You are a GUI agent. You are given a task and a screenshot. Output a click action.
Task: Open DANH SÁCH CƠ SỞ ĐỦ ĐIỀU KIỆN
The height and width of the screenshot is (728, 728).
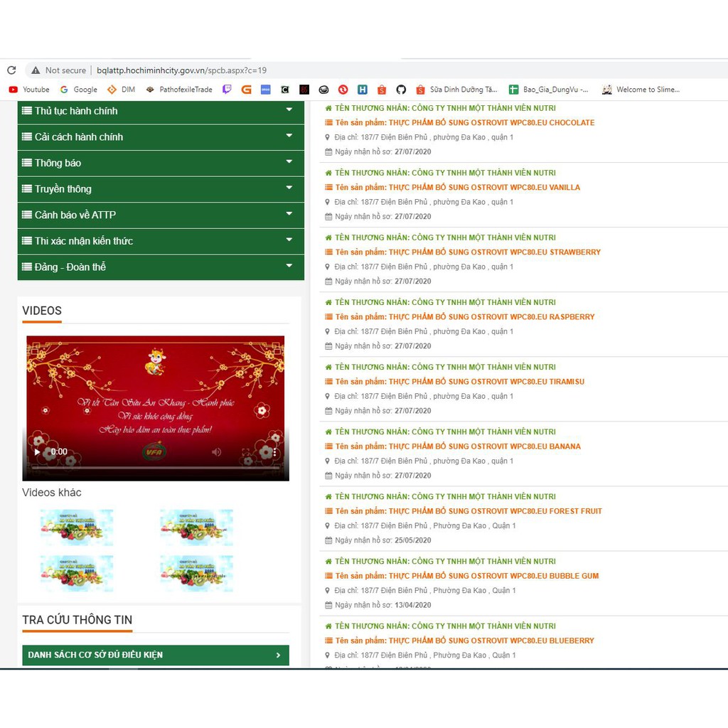[156, 655]
